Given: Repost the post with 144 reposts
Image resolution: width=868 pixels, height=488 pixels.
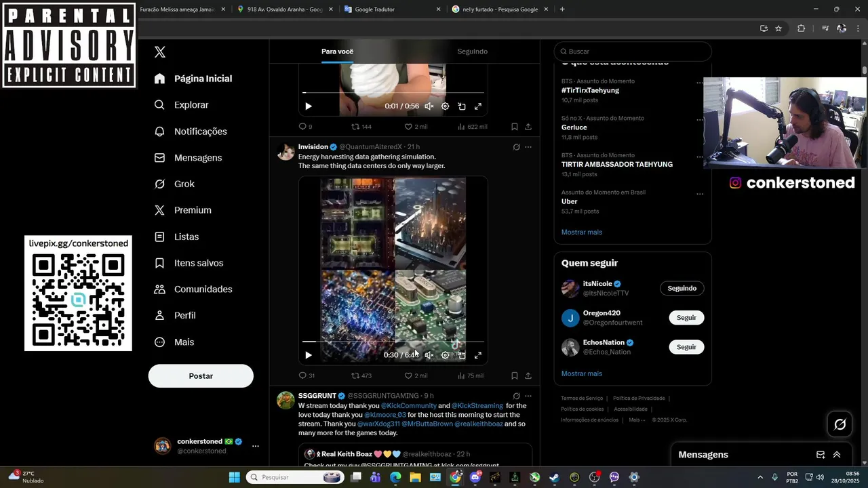Looking at the screenshot, I should 361,127.
